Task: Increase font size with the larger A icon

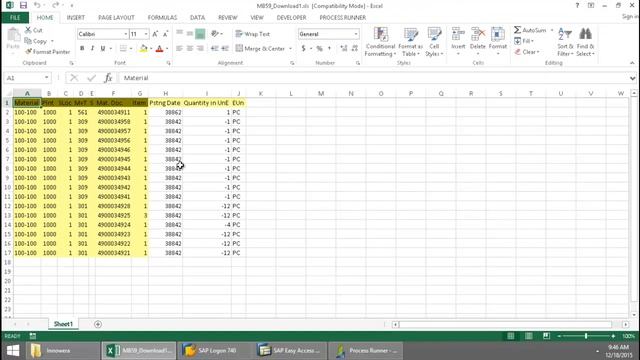Action: (155, 34)
